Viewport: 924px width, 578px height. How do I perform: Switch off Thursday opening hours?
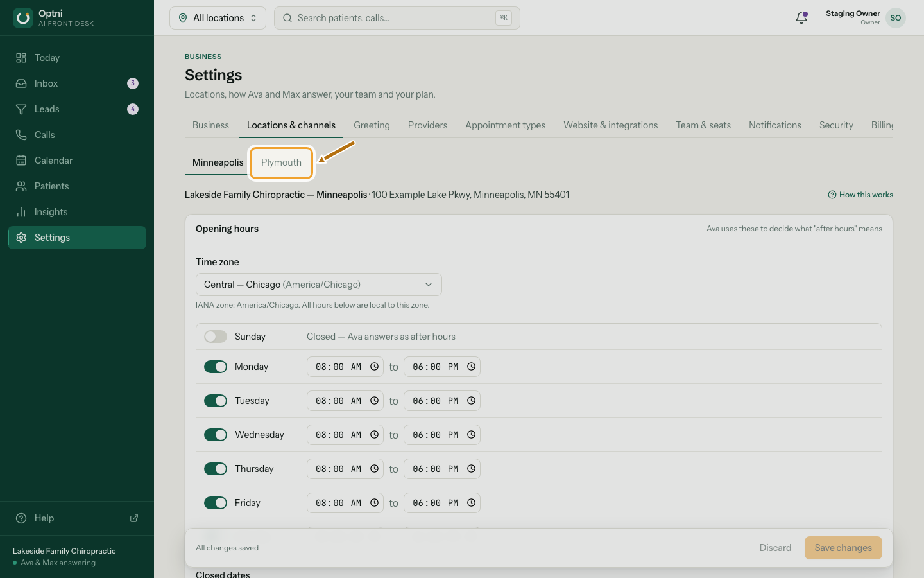(216, 469)
